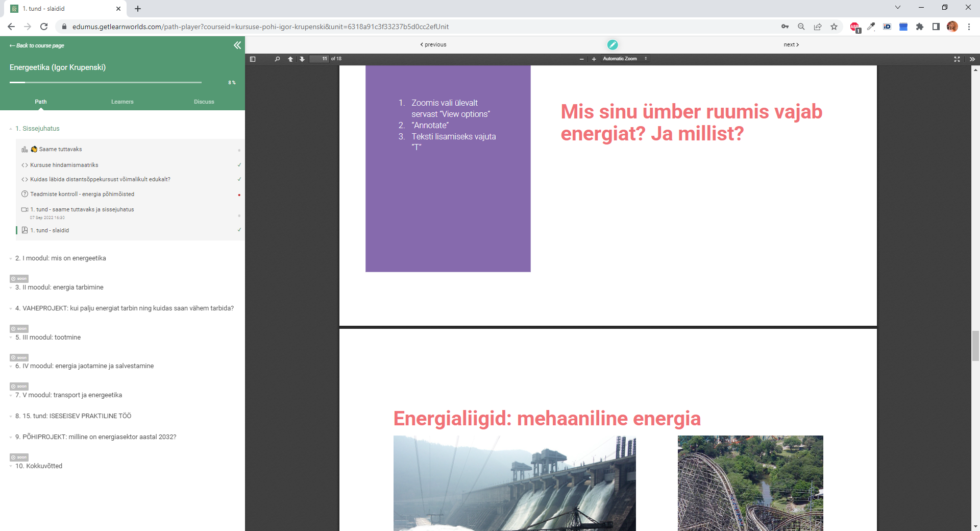Open a new browser tab
980x531 pixels.
[x=138, y=9]
